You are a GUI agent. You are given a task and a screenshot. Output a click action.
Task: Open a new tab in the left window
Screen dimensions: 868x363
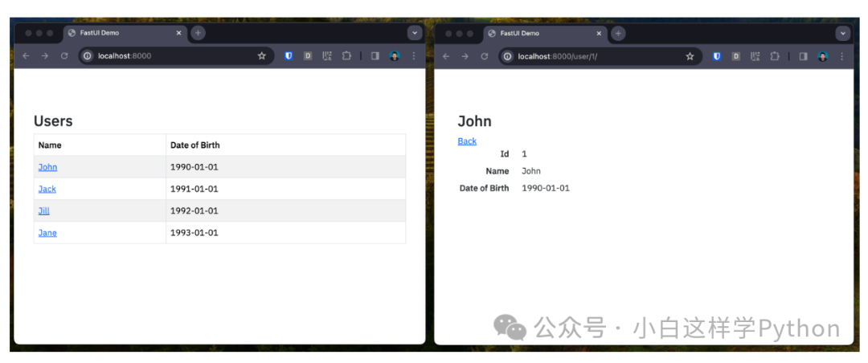click(198, 33)
